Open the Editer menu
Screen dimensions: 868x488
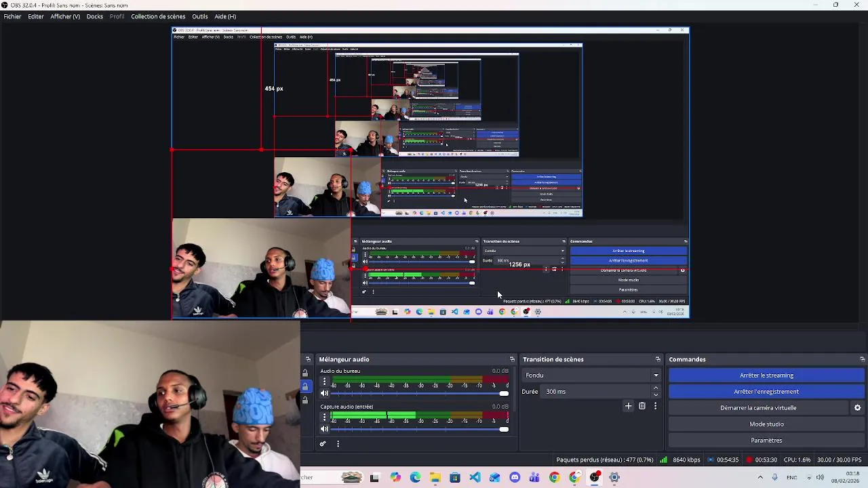click(36, 16)
